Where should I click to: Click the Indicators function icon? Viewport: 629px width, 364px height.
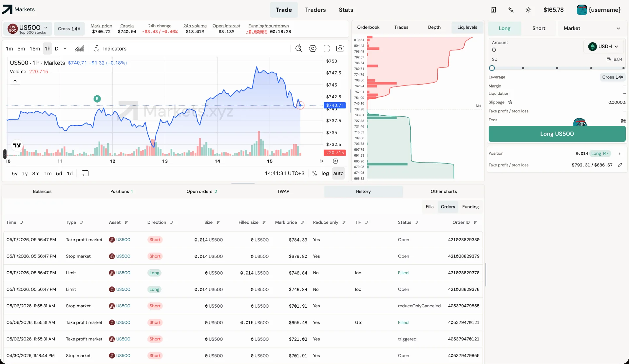coord(97,48)
